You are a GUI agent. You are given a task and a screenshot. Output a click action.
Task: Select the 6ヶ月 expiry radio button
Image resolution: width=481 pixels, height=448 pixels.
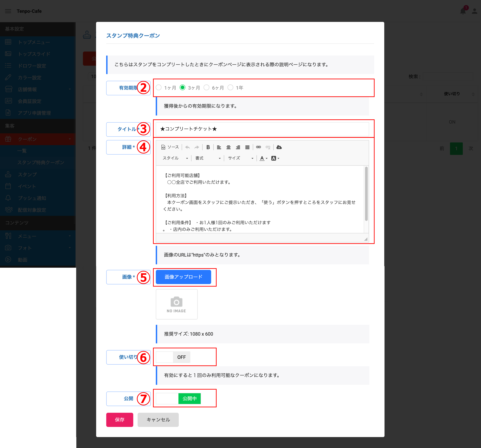click(x=206, y=88)
